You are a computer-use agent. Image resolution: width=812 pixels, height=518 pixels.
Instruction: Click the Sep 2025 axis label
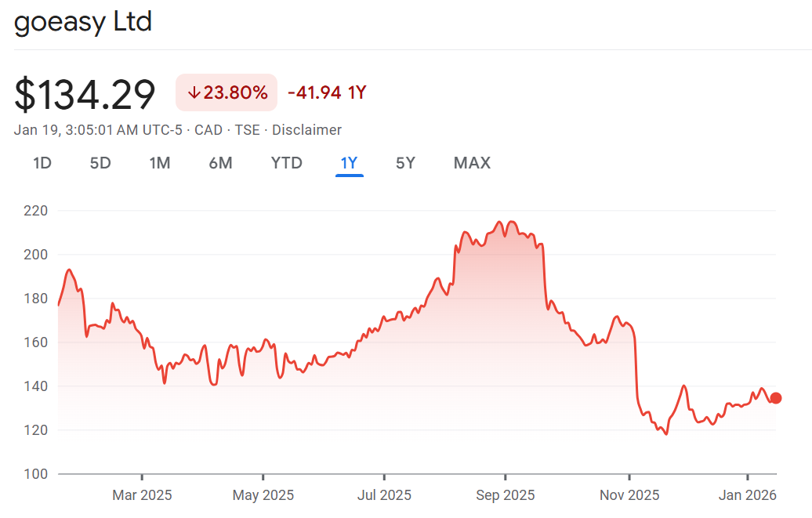[x=506, y=495]
